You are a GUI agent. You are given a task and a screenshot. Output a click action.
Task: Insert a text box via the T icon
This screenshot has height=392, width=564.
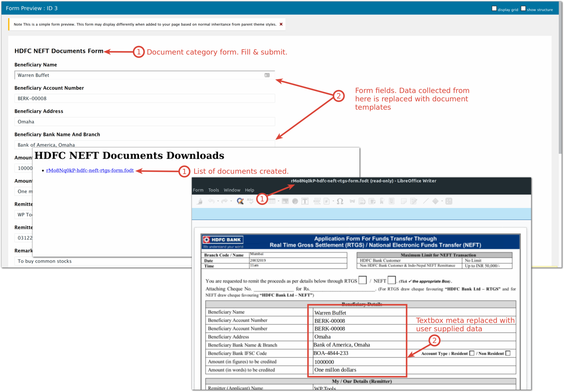click(x=305, y=201)
